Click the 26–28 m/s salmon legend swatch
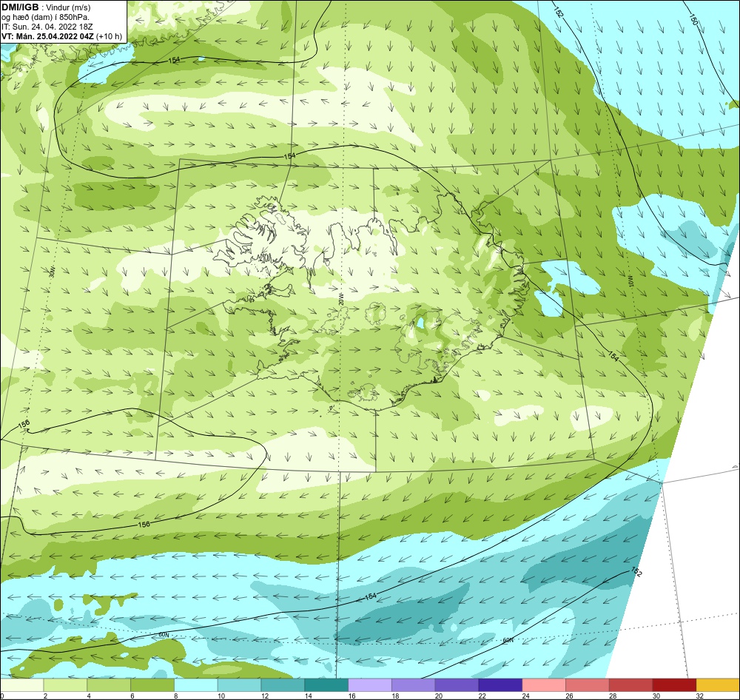This screenshot has height=700, width=740. pyautogui.click(x=587, y=685)
